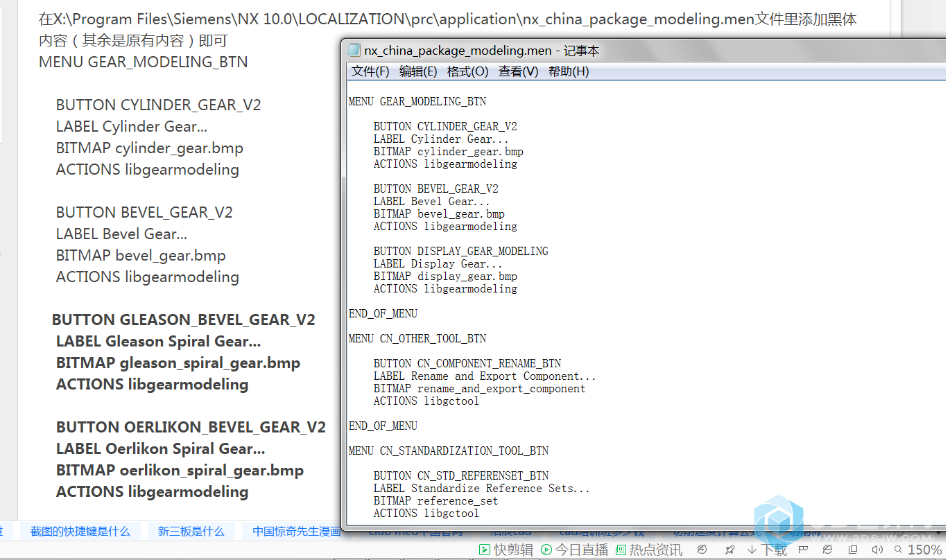Open the 150% page zoom control
Viewport: 950px width, 560px height.
pyautogui.click(x=918, y=550)
